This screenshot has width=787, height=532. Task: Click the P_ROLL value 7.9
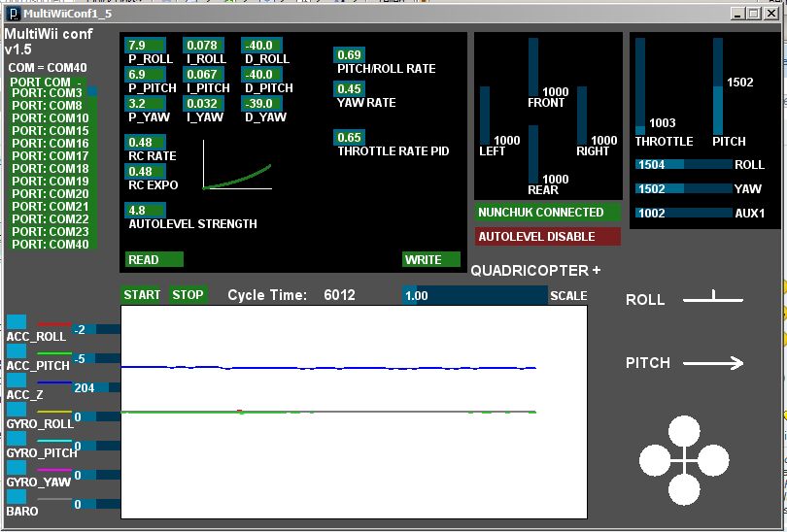145,45
